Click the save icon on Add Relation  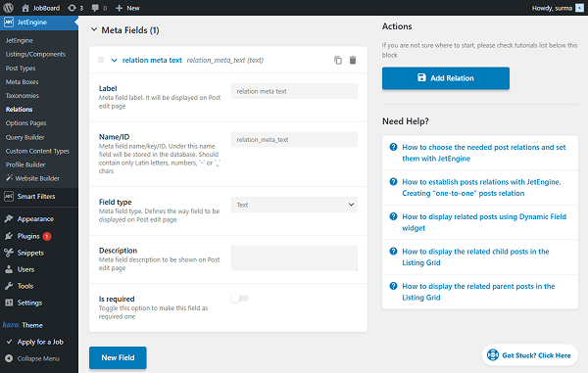click(x=421, y=77)
